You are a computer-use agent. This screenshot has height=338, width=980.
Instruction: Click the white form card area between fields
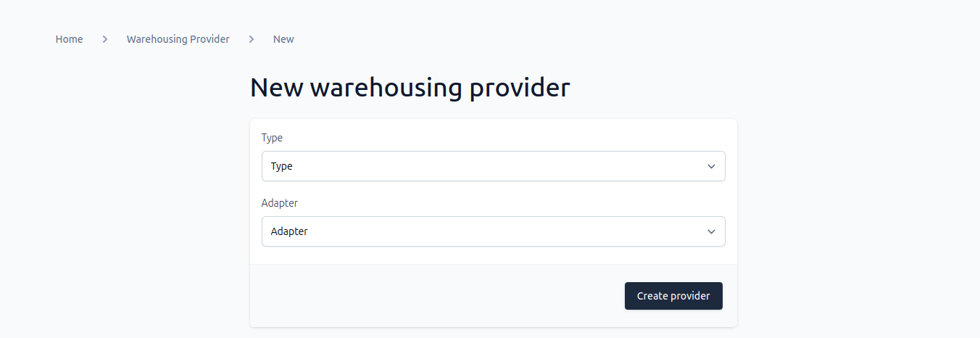click(493, 190)
